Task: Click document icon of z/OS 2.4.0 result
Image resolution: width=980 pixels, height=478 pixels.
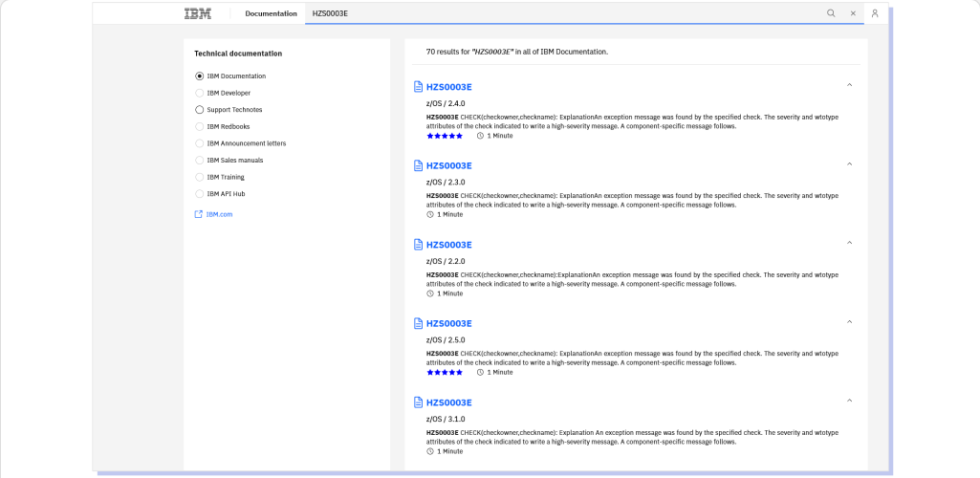Action: click(x=419, y=86)
